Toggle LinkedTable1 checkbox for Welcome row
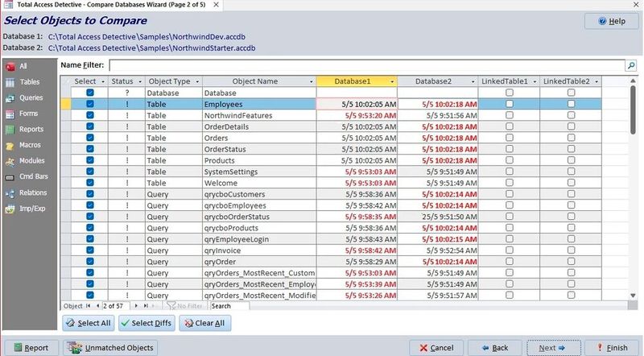 510,183
